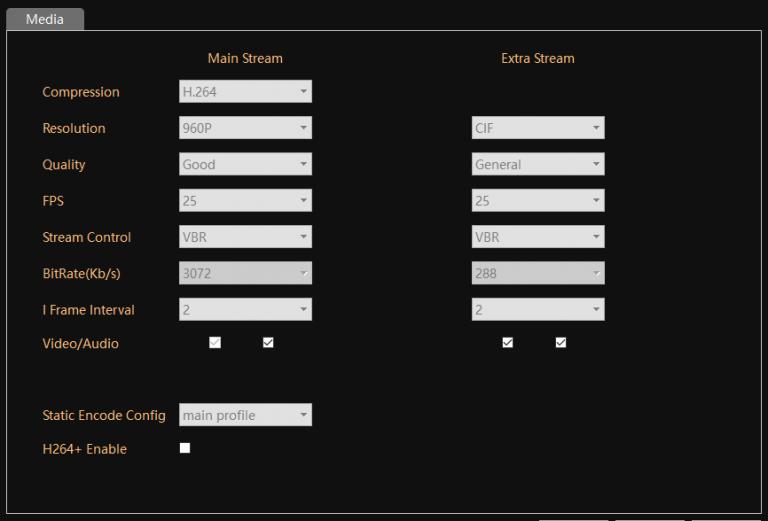This screenshot has height=521, width=768.
Task: Toggle the Main Stream video checkbox
Action: coord(215,343)
